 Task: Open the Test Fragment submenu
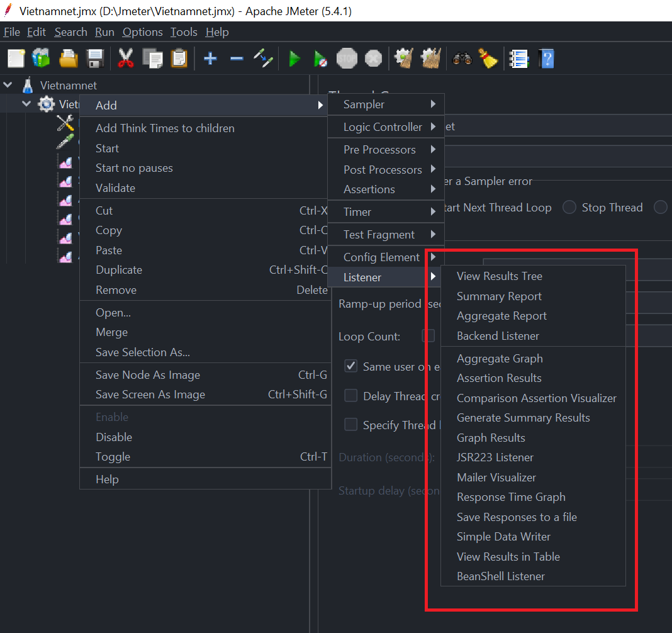(x=386, y=235)
